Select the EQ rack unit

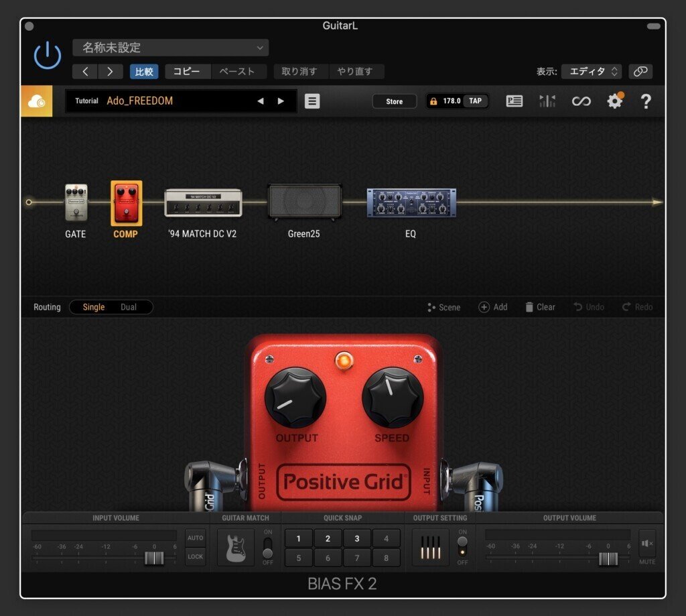(x=411, y=202)
